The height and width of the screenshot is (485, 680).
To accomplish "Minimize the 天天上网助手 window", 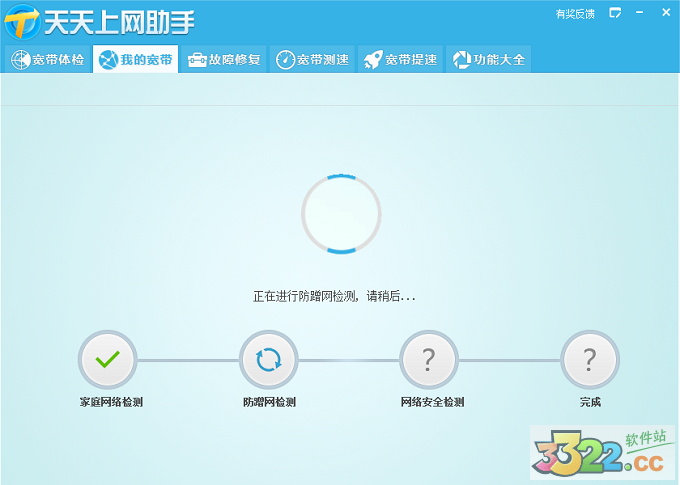I will [640, 13].
